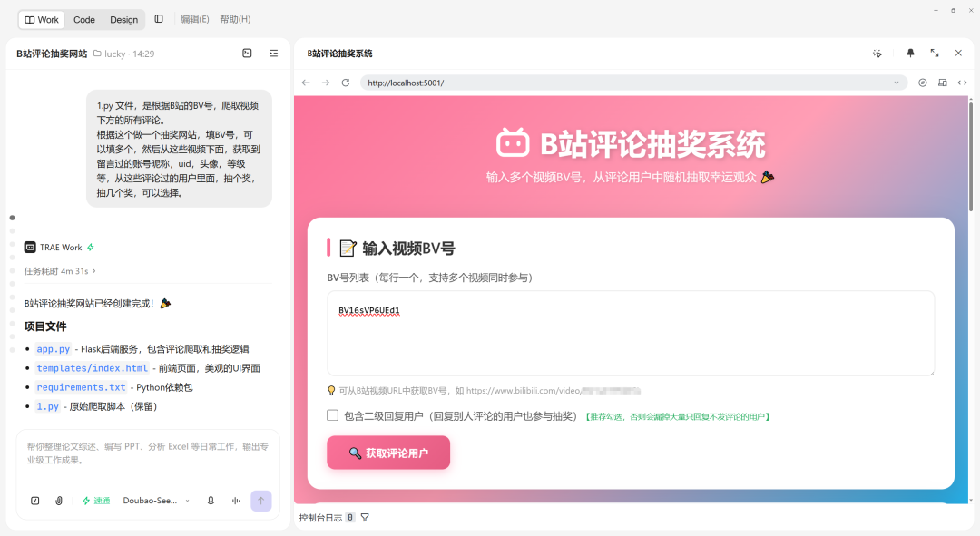Click the 项目文件 heading

click(x=45, y=326)
